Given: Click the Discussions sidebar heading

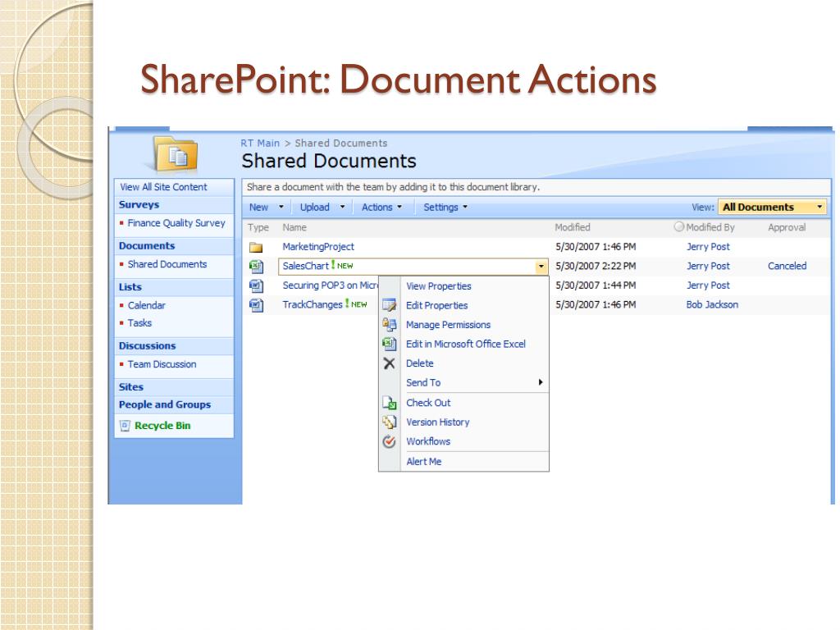Looking at the screenshot, I should (x=148, y=346).
